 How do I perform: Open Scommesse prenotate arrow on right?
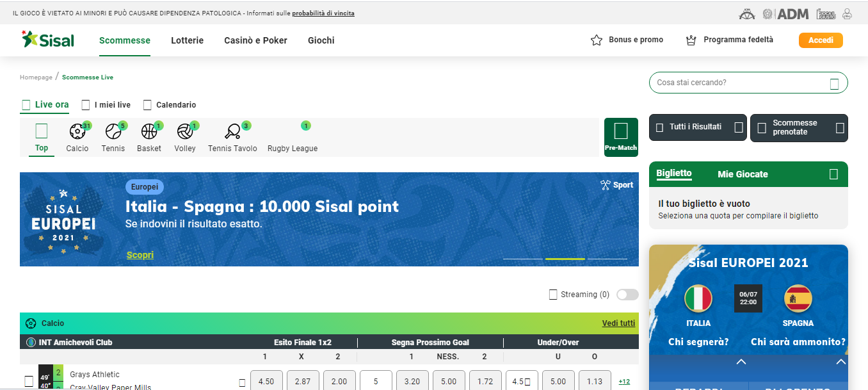point(840,127)
